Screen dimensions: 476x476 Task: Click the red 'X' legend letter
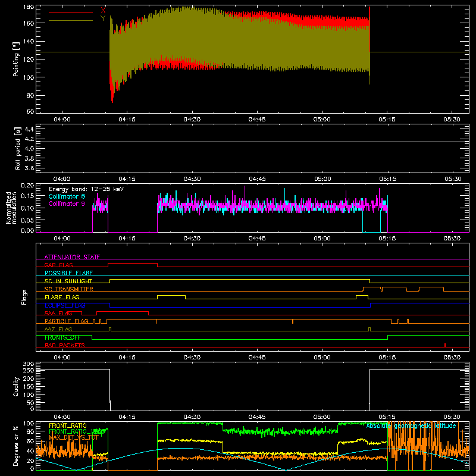tap(103, 11)
